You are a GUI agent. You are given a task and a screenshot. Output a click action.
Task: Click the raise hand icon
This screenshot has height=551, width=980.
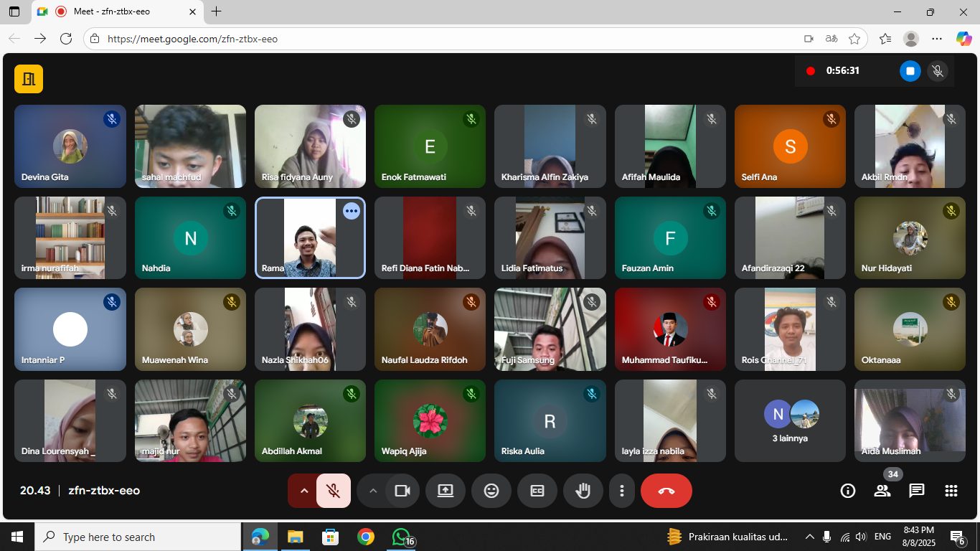[x=583, y=491]
